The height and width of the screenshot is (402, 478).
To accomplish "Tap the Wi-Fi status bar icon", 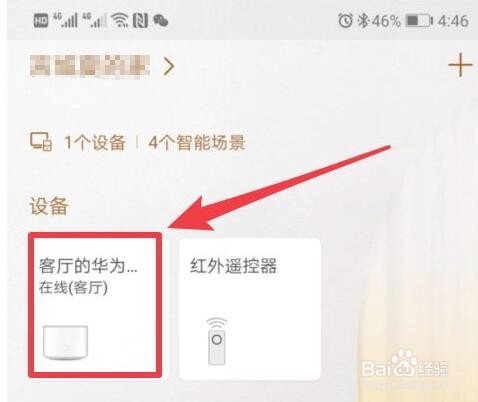I will (120, 20).
